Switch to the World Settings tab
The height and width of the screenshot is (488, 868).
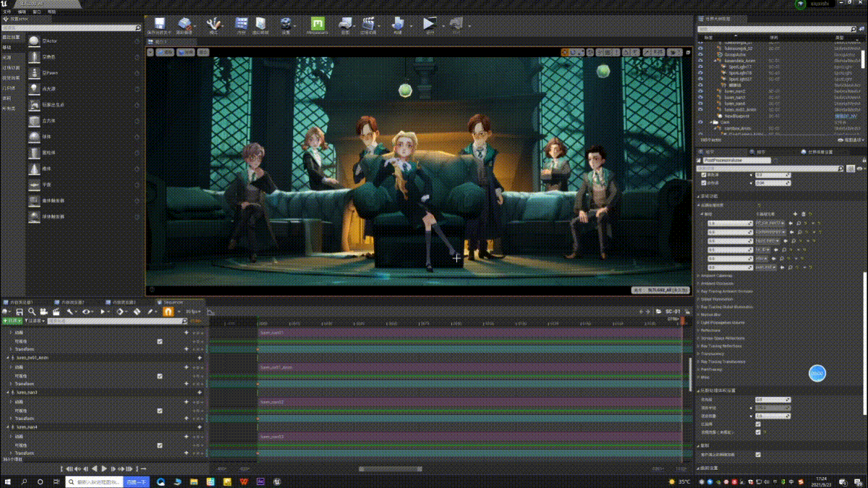point(819,152)
